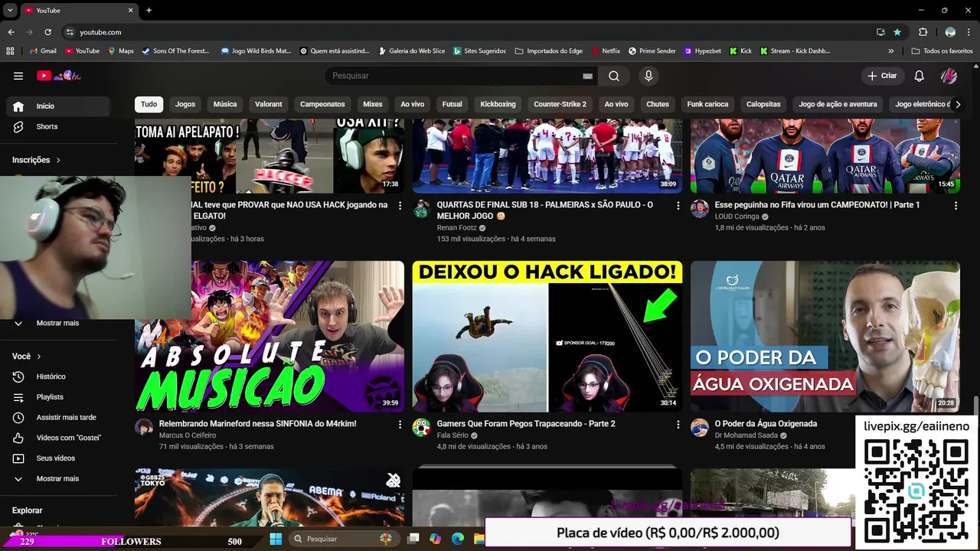Open the notifications bell
980x551 pixels.
[920, 76]
